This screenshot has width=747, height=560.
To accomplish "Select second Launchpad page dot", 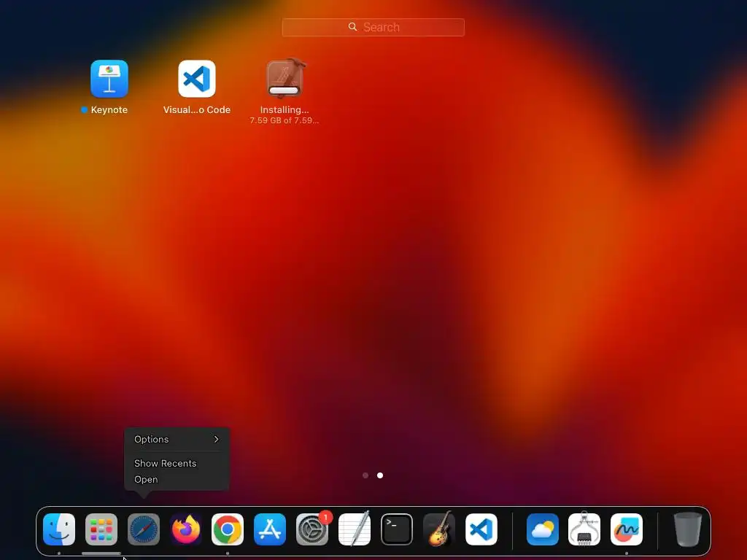I will pos(380,475).
